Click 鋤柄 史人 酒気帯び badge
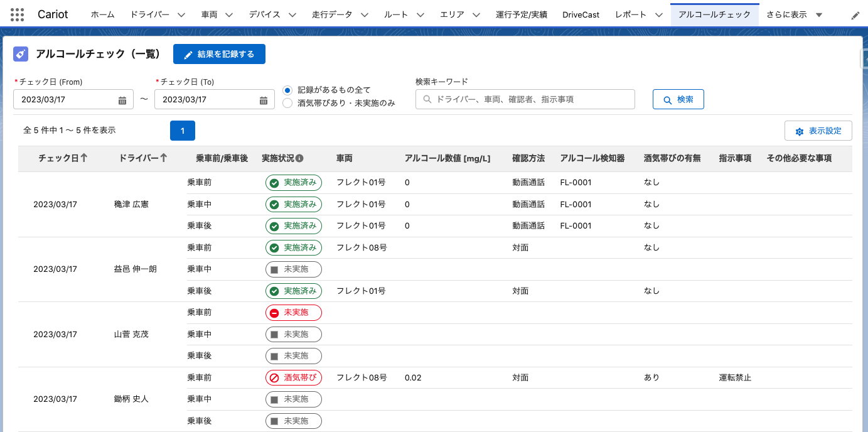The height and width of the screenshot is (432, 868). (293, 377)
